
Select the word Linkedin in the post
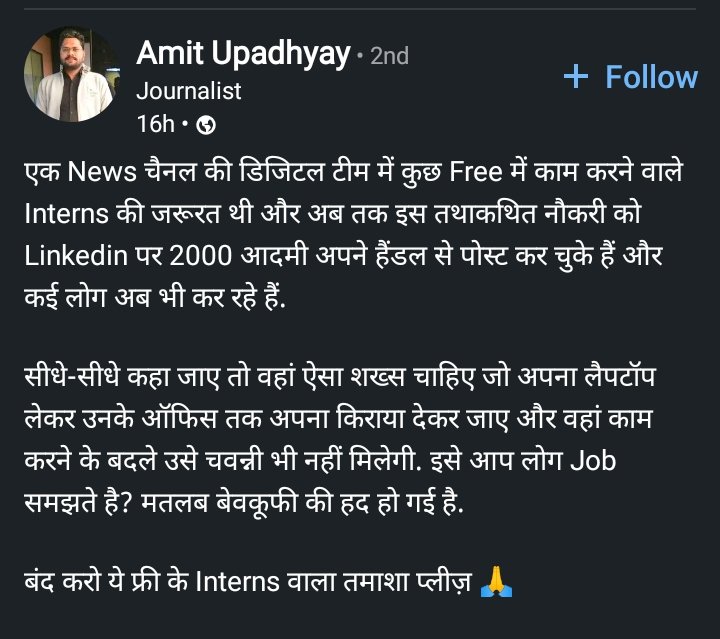(76, 256)
